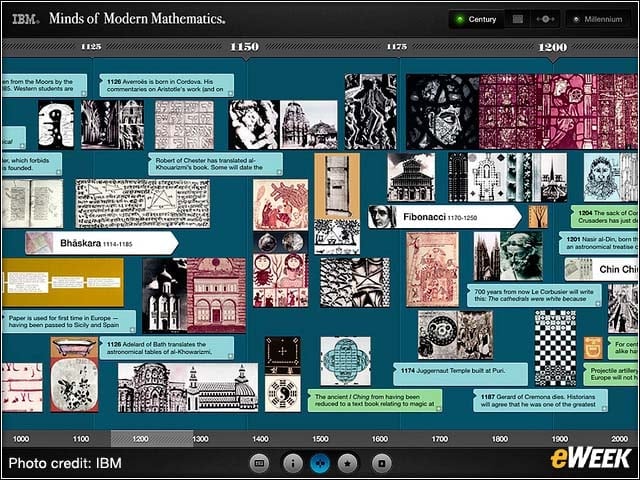Screen dimensions: 640x480
Task: Enable the Millennium view toggle
Action: pos(598,19)
